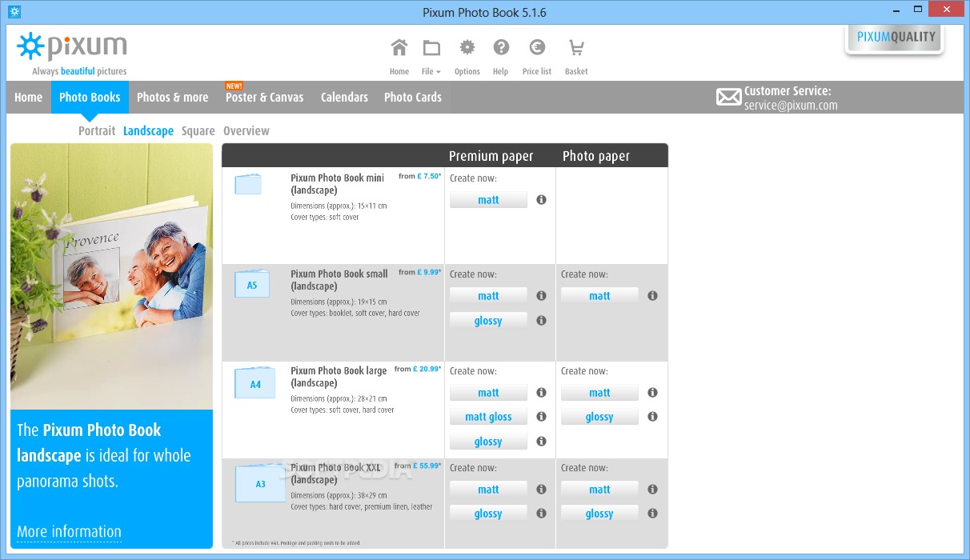Show info for large premium matt gloss
The height and width of the screenshot is (560, 970).
click(x=541, y=417)
